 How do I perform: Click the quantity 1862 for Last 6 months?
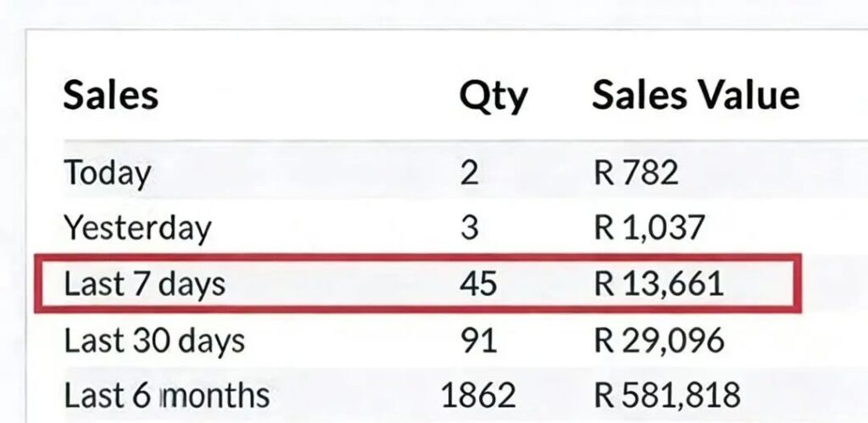478,395
